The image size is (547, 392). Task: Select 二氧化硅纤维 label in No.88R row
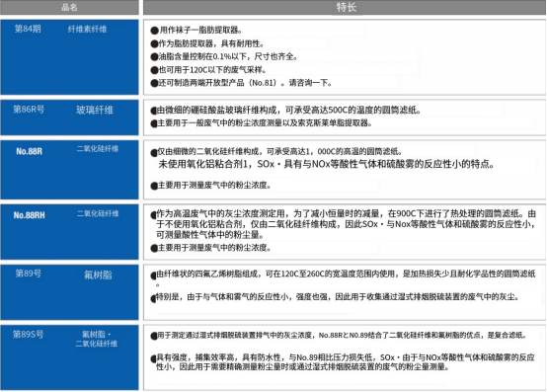[98, 149]
